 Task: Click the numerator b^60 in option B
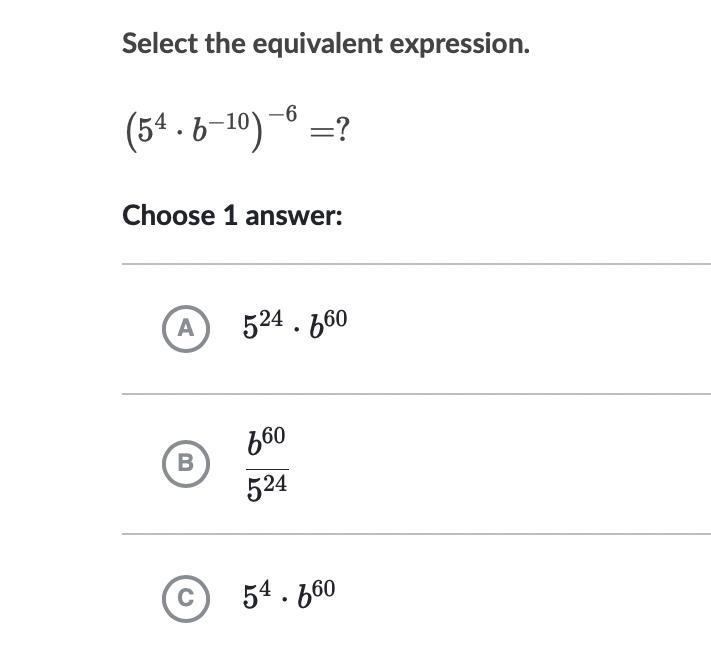pos(266,442)
